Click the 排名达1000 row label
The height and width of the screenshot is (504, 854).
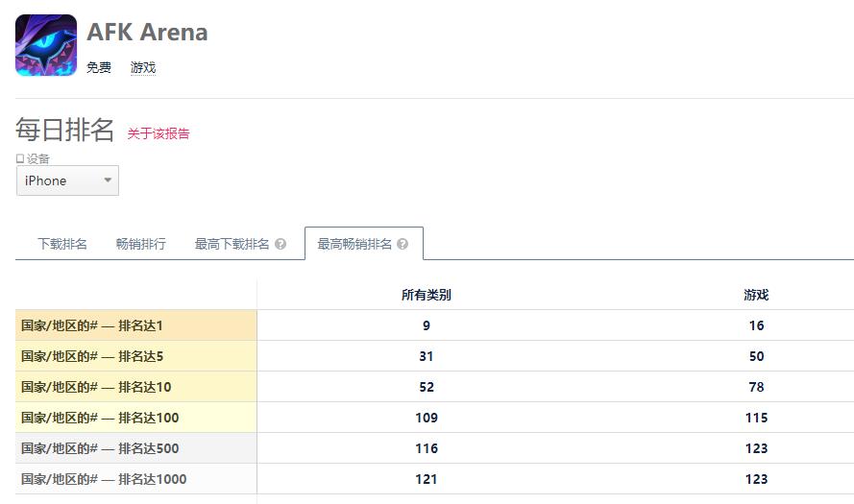(x=104, y=479)
